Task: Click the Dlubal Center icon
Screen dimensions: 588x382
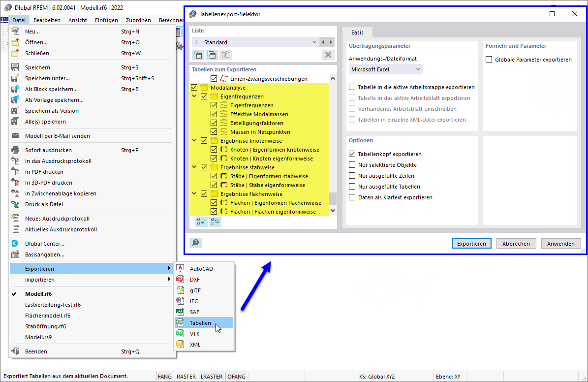Action: [x=15, y=244]
